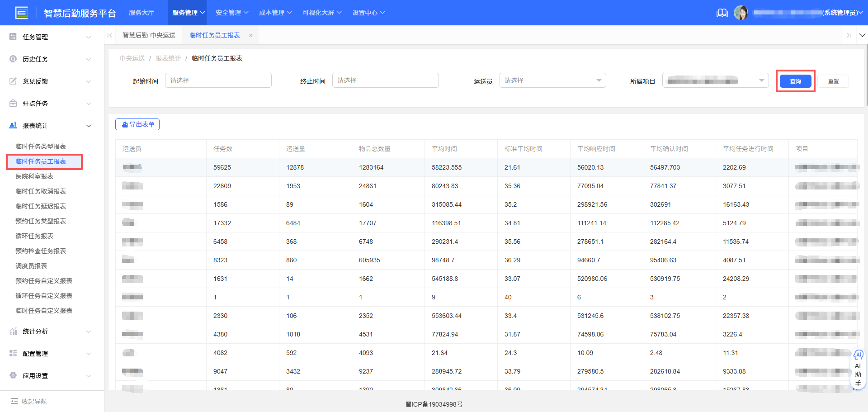Viewport: 868px width, 412px height.
Task: Open the 所属项目 project dropdown
Action: pos(716,80)
